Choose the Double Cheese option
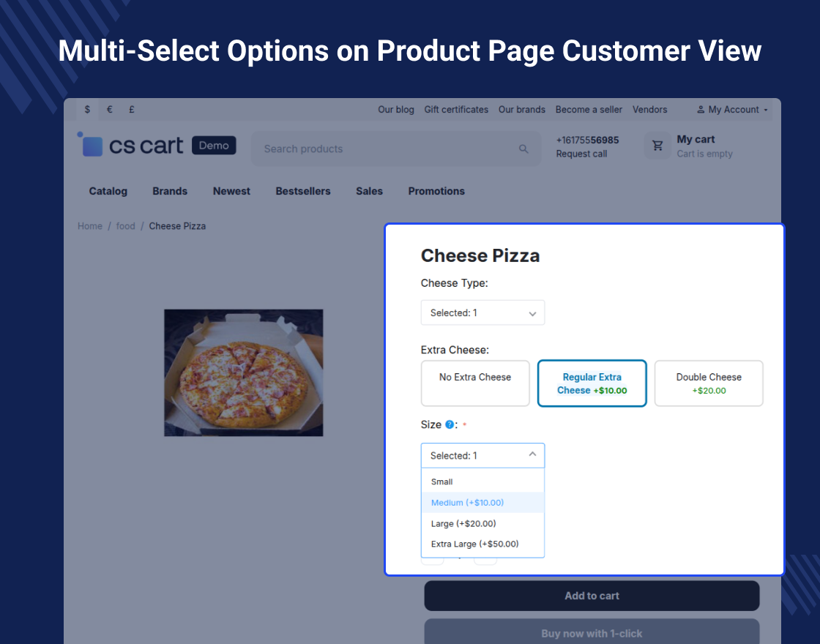820x644 pixels. (x=708, y=383)
